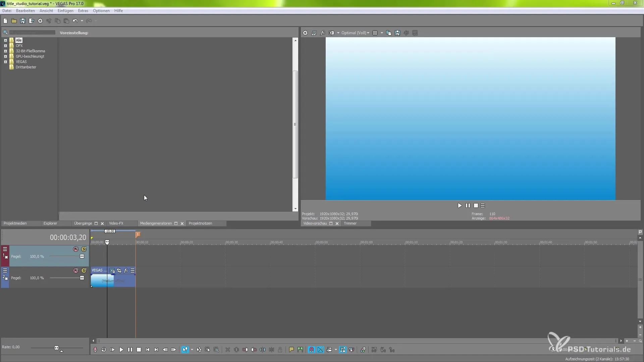This screenshot has height=362, width=644.
Task: Open a project via the folder icon
Action: pos(14,21)
